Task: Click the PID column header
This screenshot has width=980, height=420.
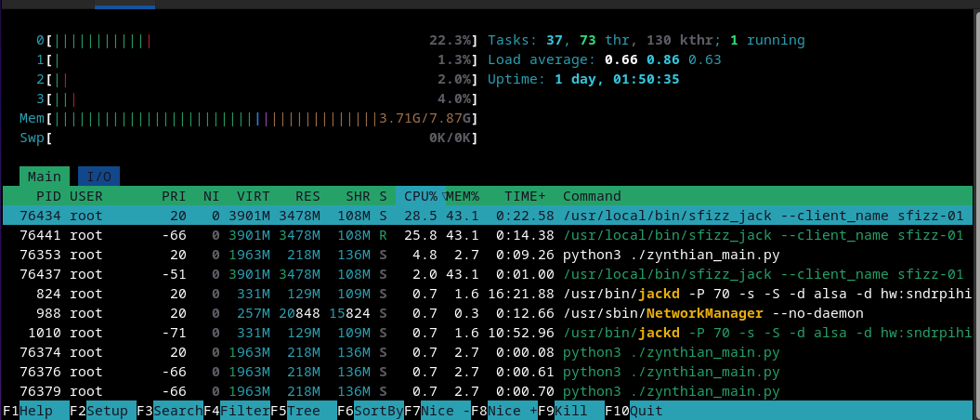Action: click(48, 197)
